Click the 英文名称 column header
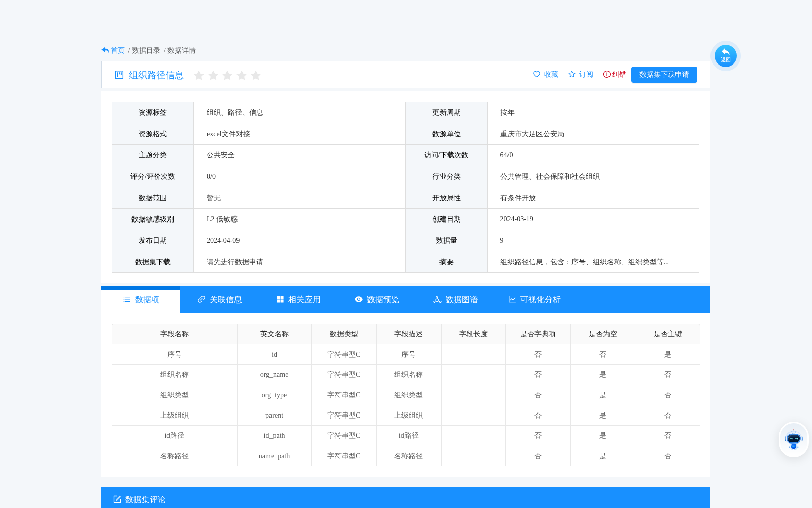812x508 pixels. coord(275,334)
